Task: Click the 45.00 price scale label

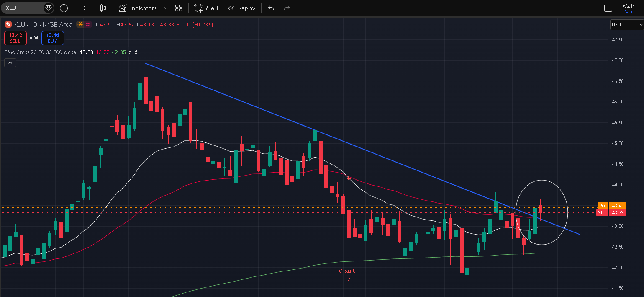Action: [618, 143]
